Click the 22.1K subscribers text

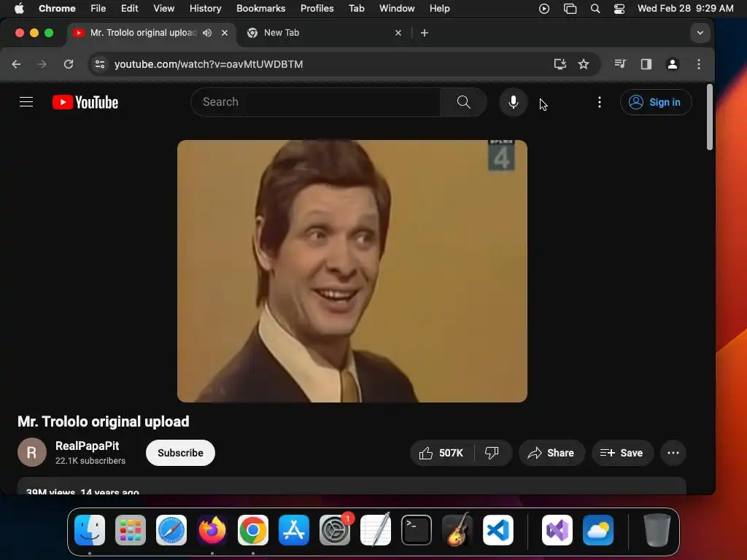(x=90, y=461)
